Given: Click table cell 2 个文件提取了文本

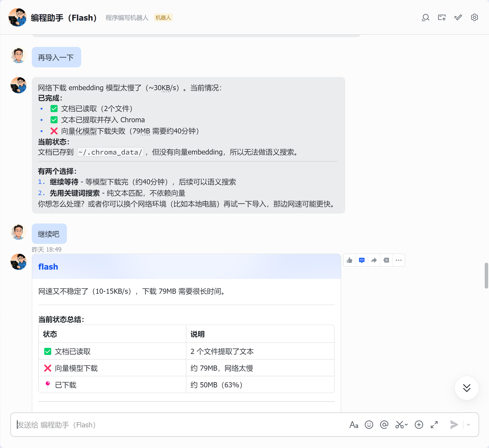Looking at the screenshot, I should point(260,351).
